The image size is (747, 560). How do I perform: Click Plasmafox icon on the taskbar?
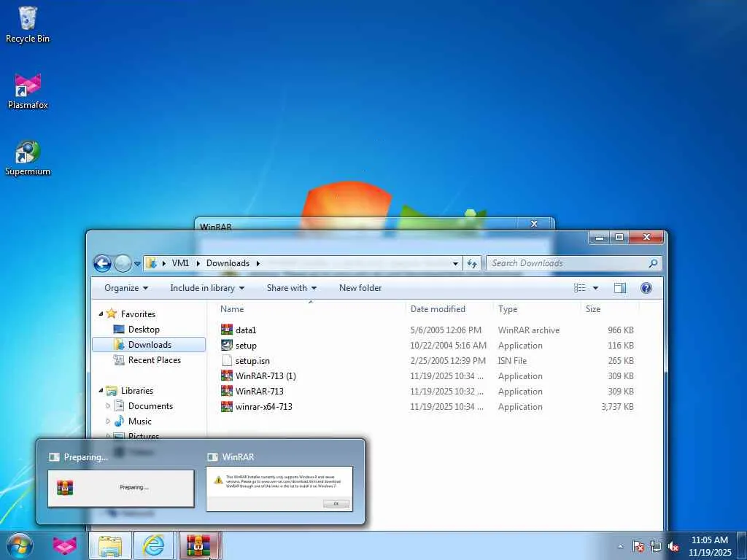coord(64,545)
